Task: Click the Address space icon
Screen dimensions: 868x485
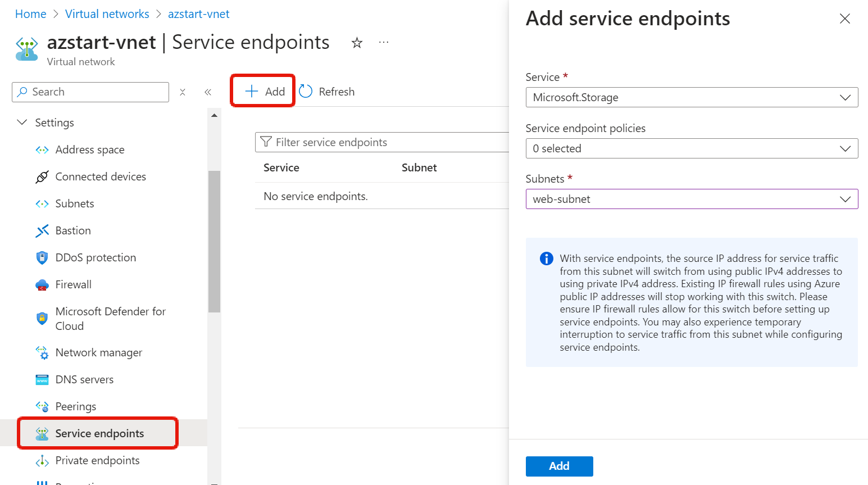Action: [42, 150]
